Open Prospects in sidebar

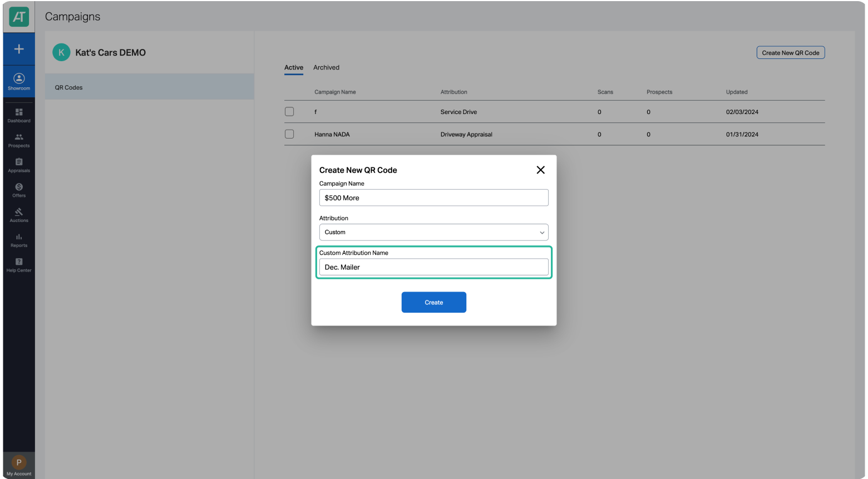click(x=19, y=140)
